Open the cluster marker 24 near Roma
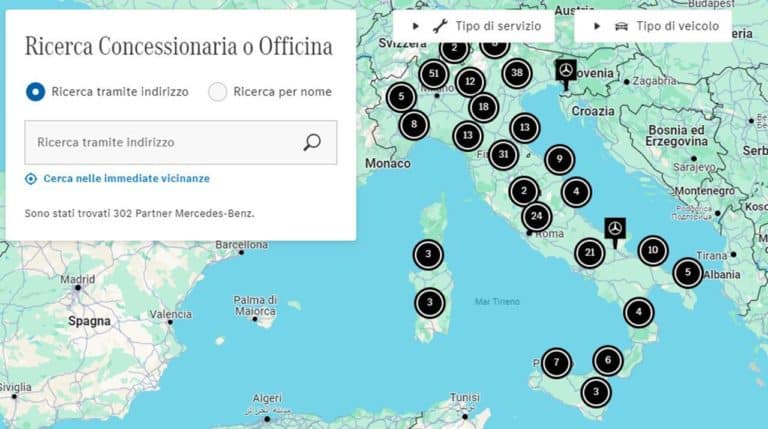The image size is (768, 429). pyautogui.click(x=537, y=216)
